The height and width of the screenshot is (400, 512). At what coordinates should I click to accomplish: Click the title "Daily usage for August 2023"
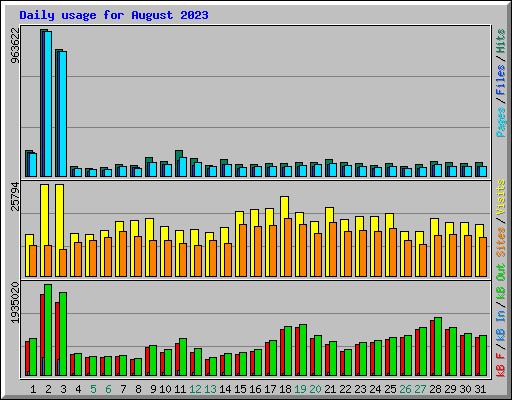[114, 15]
